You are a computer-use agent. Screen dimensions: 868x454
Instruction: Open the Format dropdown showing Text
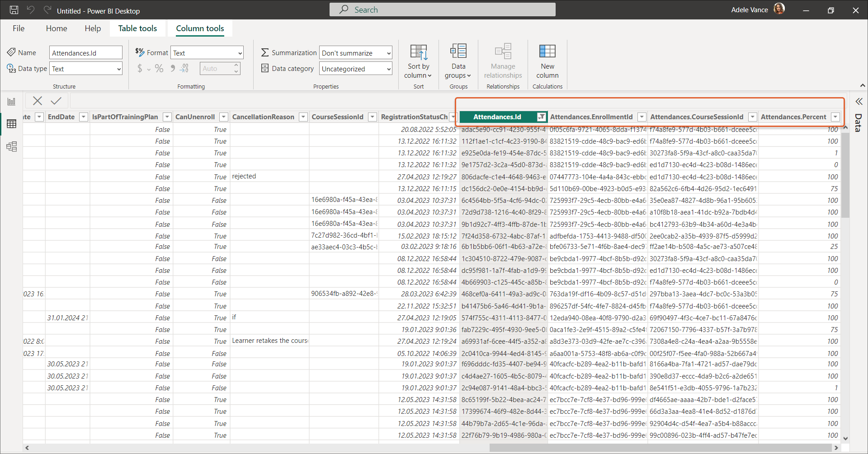[207, 53]
